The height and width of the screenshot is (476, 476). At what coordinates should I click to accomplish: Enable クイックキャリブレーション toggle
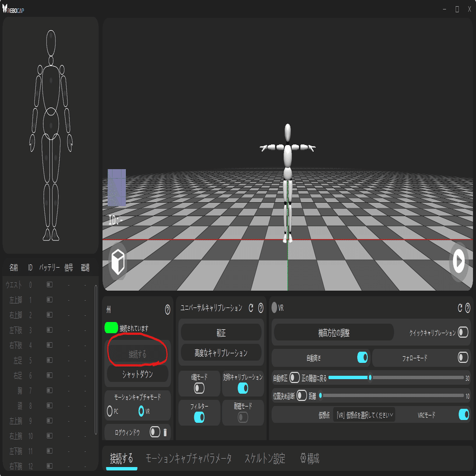[x=463, y=332]
